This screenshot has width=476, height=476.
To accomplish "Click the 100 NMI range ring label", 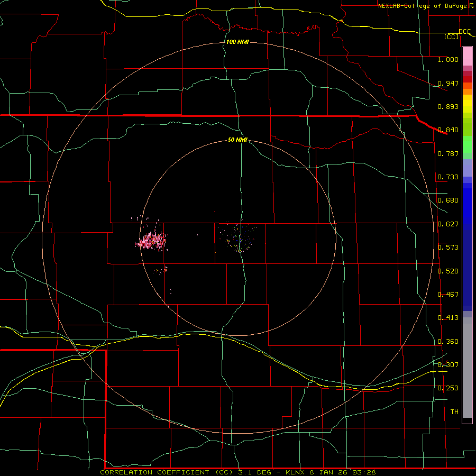I will [237, 42].
